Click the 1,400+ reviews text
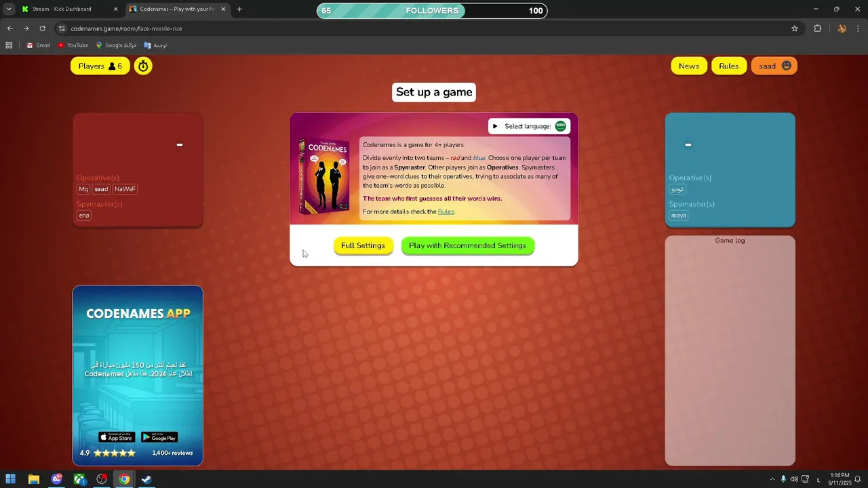The height and width of the screenshot is (488, 868). (172, 453)
